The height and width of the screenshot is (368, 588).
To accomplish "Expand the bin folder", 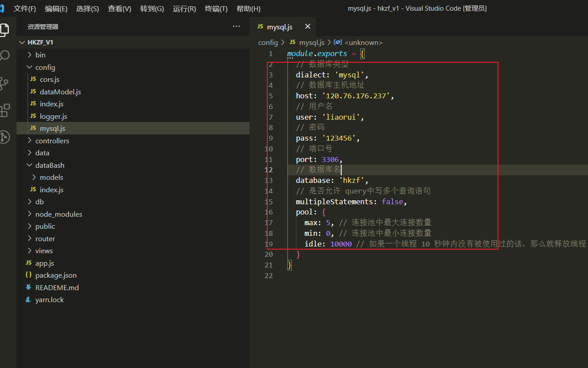I will [x=29, y=55].
